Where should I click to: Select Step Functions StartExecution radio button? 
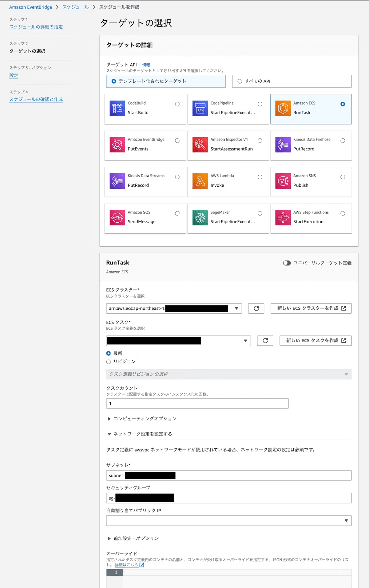343,213
